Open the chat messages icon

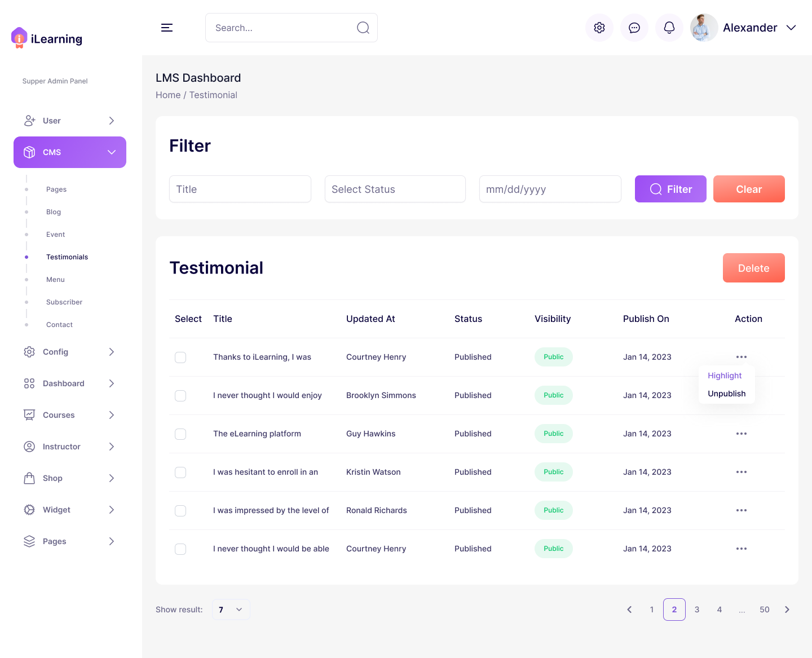pyautogui.click(x=634, y=28)
